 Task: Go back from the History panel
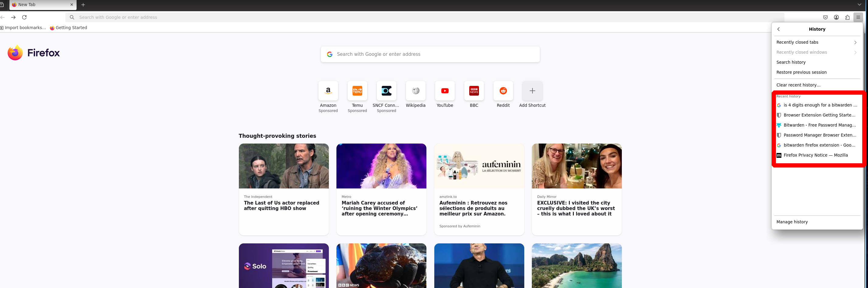(778, 29)
